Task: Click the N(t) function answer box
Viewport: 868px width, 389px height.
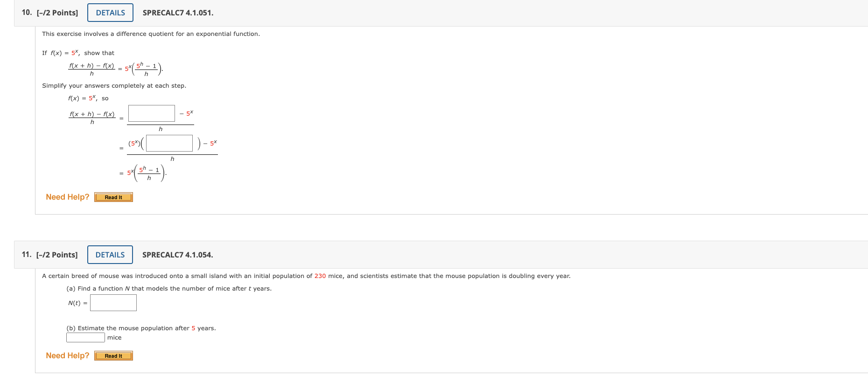Action: click(x=113, y=303)
